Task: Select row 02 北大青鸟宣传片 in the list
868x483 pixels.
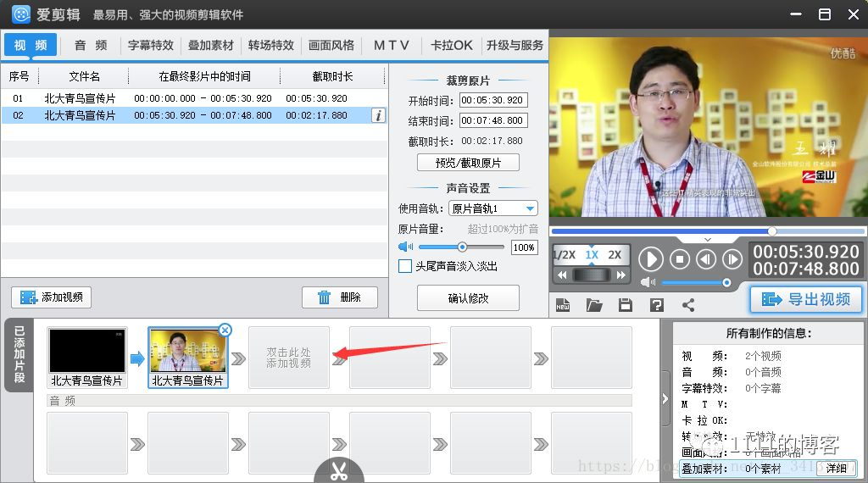Action: click(194, 115)
